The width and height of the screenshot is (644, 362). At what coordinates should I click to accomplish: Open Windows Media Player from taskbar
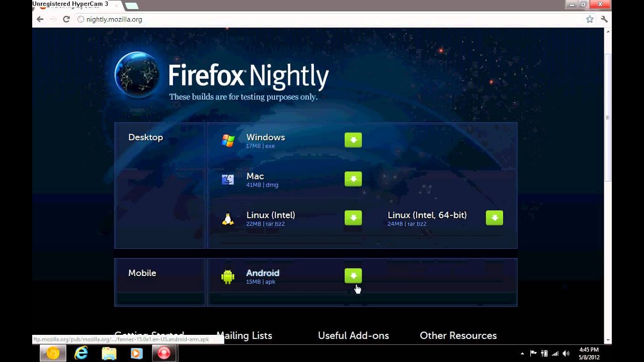(x=136, y=353)
